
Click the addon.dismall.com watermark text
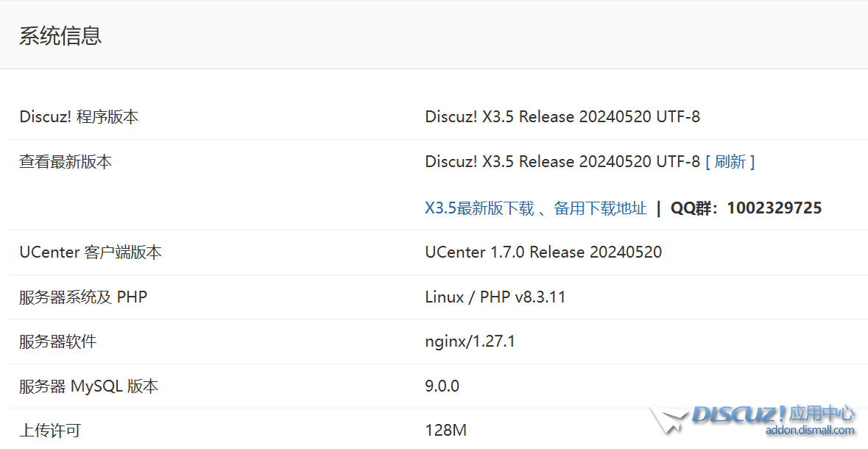click(x=810, y=431)
